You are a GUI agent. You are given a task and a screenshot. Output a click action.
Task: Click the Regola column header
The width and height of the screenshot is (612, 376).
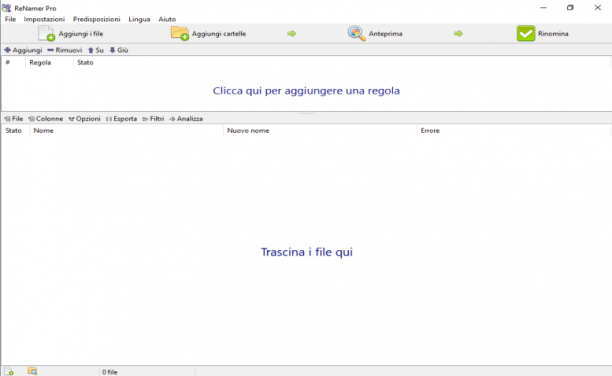pyautogui.click(x=50, y=62)
